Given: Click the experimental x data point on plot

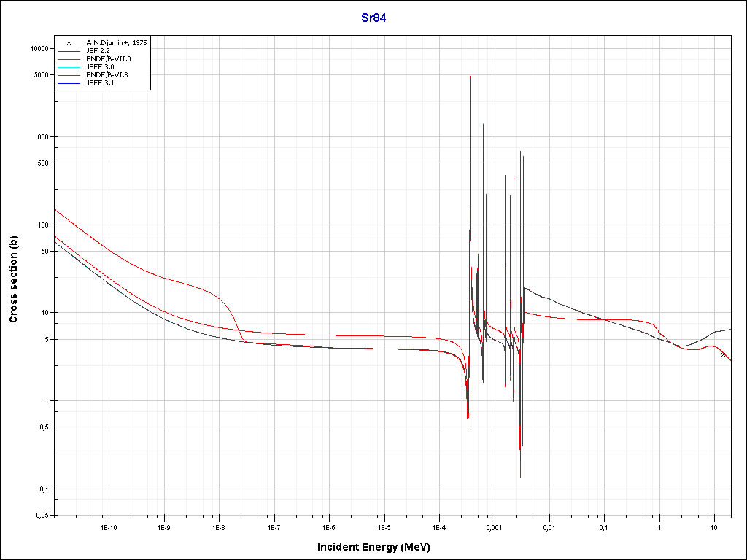Looking at the screenshot, I should (723, 354).
